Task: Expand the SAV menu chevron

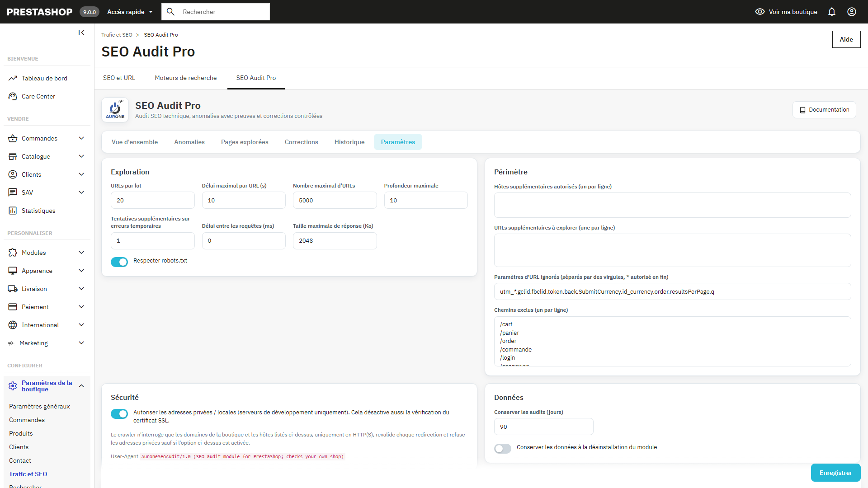Action: (x=81, y=192)
